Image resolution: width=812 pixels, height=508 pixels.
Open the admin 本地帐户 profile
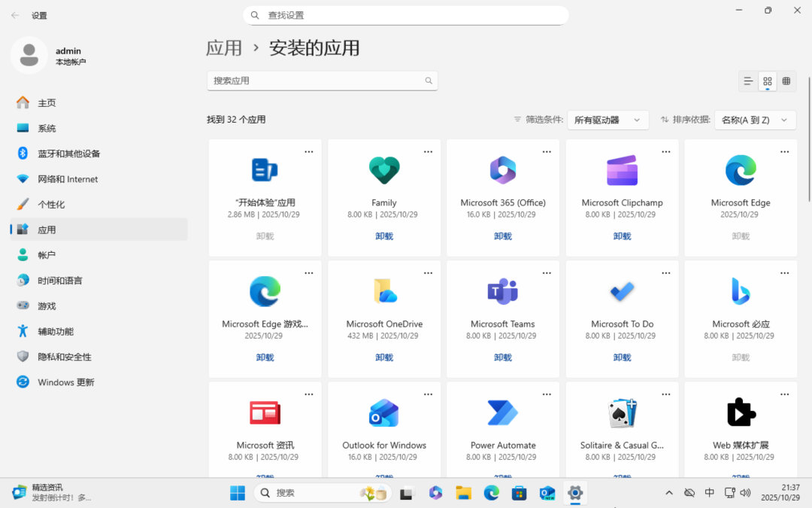click(x=49, y=56)
